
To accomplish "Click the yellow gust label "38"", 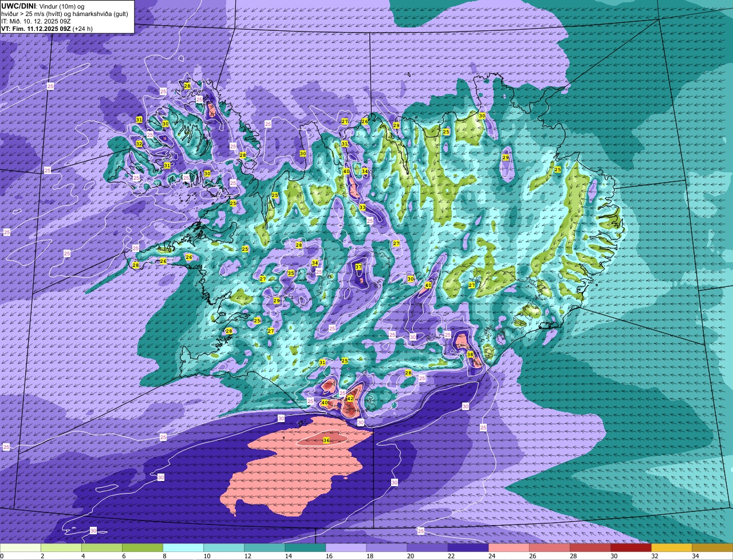I will (x=470, y=354).
